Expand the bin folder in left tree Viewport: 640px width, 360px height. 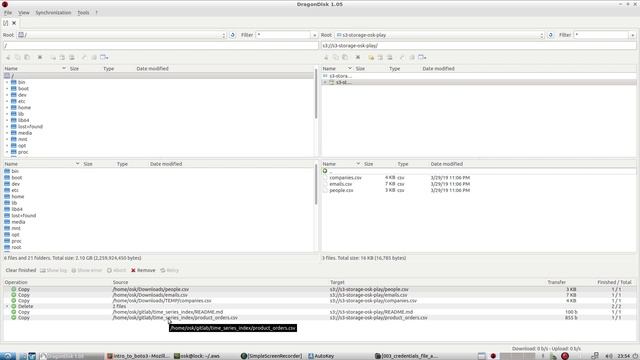point(7,82)
